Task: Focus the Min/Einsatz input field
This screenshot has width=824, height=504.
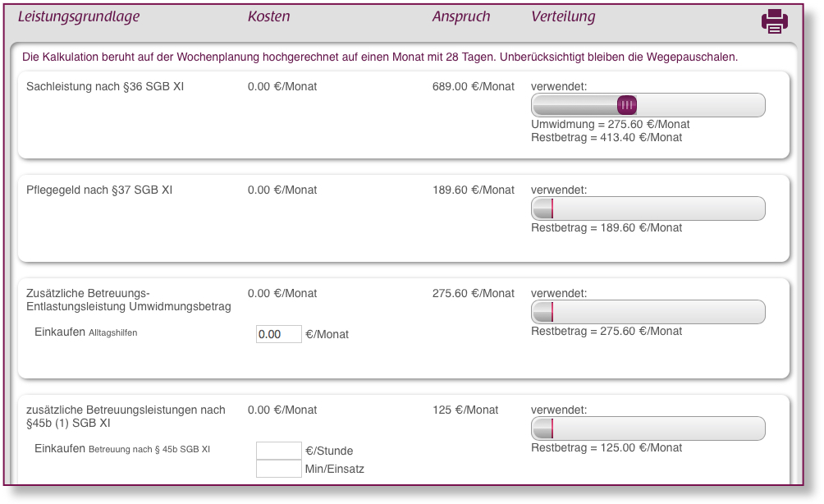Action: click(278, 469)
